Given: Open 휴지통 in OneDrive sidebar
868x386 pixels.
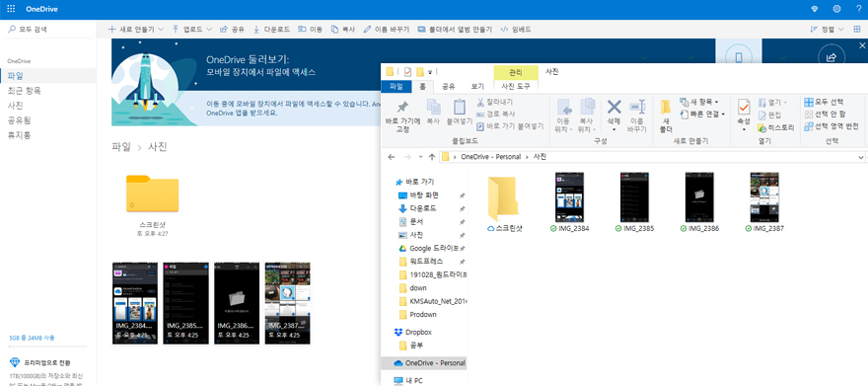Looking at the screenshot, I should coord(19,135).
